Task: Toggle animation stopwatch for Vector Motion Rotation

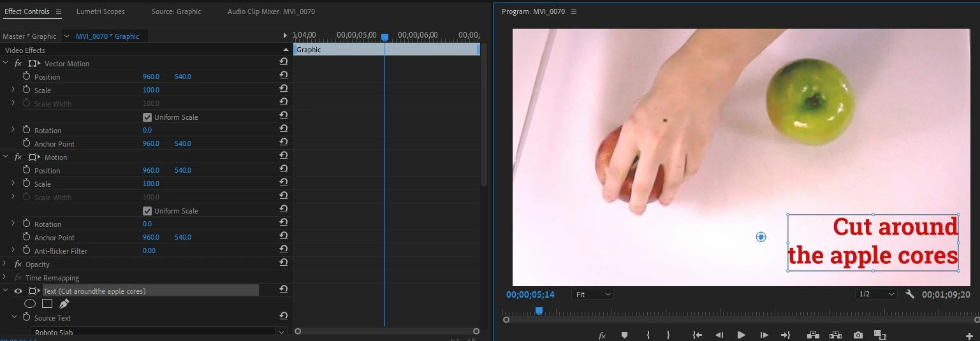Action: (26, 130)
